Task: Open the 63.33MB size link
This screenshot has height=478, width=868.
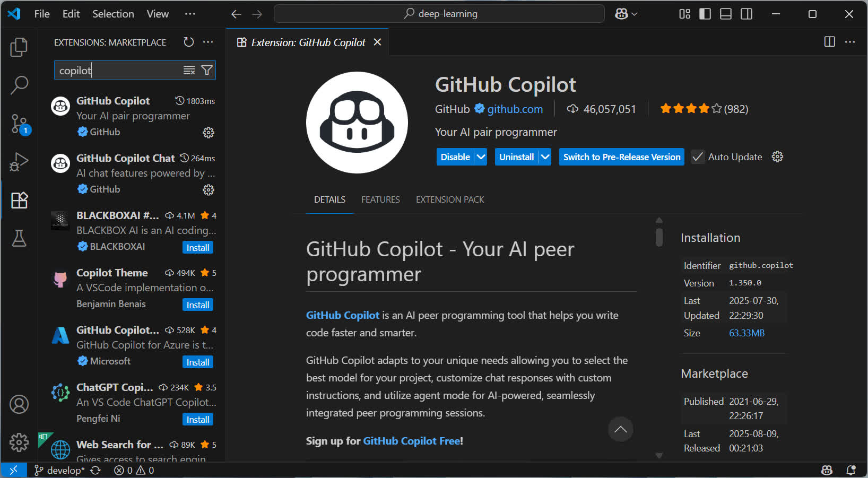Action: click(x=747, y=333)
